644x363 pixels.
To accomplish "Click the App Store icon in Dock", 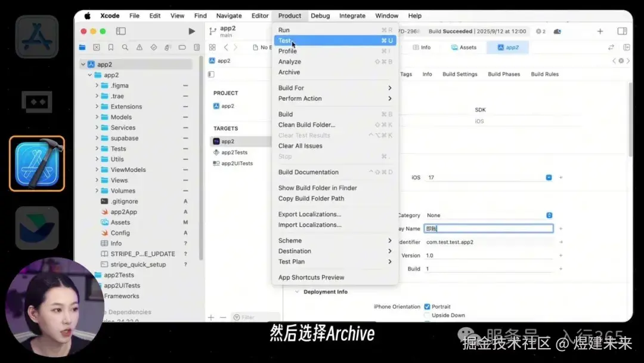I will tap(37, 37).
